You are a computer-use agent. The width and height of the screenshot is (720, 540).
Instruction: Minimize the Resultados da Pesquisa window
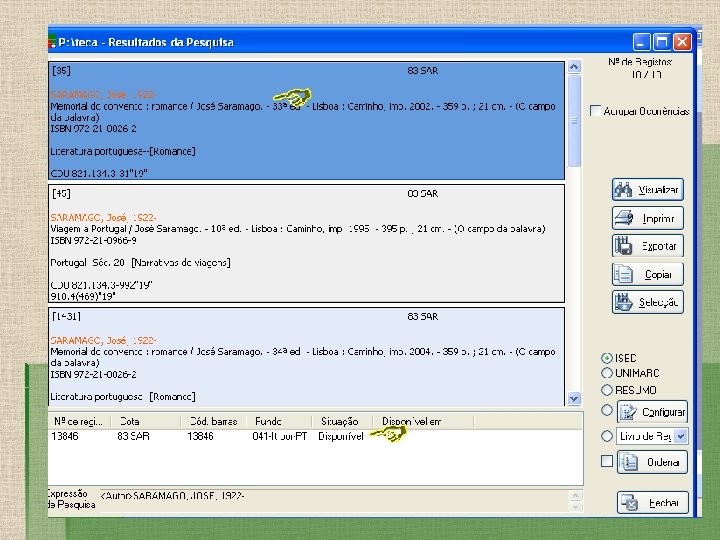pyautogui.click(x=641, y=42)
